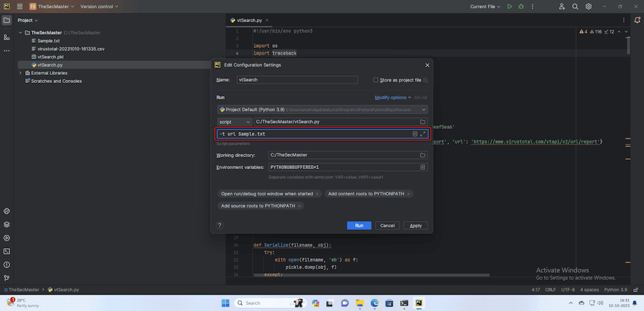This screenshot has width=644, height=311.
Task: Click the configuration Name field vtSearch
Action: [x=297, y=80]
